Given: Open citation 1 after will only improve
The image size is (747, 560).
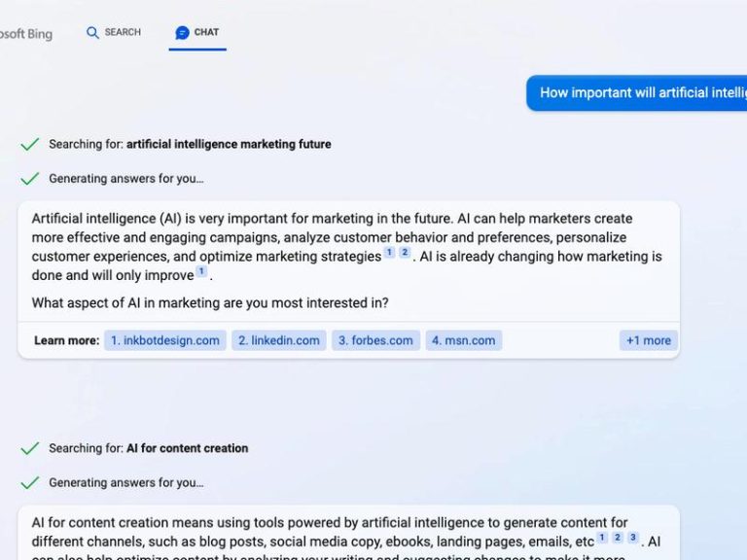Looking at the screenshot, I should point(201,271).
